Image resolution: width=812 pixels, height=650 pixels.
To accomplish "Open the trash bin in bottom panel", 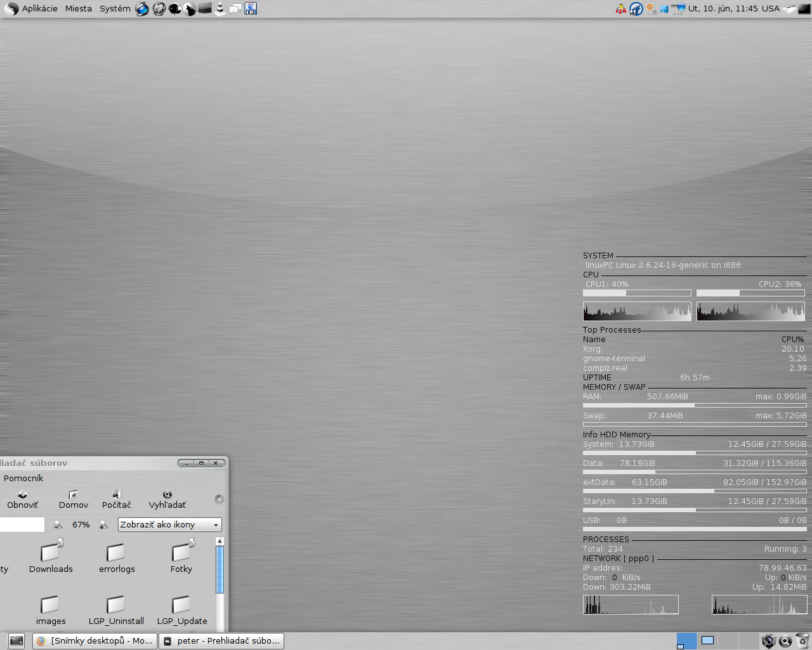I will (802, 641).
